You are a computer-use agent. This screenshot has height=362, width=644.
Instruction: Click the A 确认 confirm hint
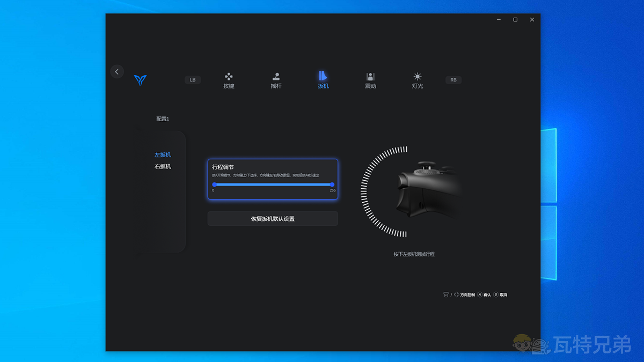coord(484,295)
